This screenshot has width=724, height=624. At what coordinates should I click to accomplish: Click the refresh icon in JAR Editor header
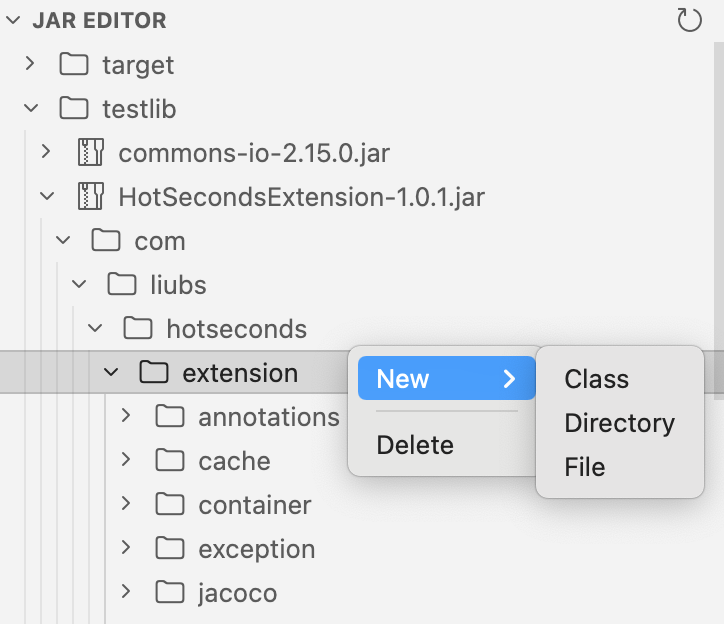pos(690,21)
